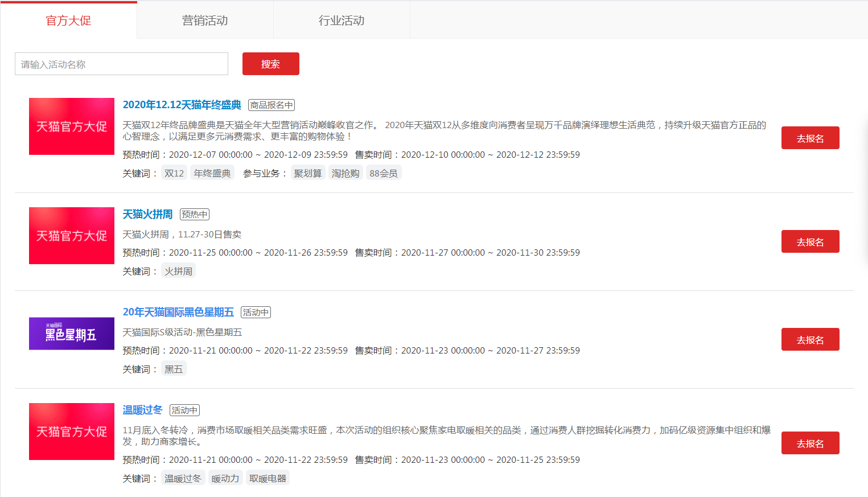Image resolution: width=868 pixels, height=497 pixels.
Task: Select the 温暖过冬 thumbnail image
Action: pos(72,432)
